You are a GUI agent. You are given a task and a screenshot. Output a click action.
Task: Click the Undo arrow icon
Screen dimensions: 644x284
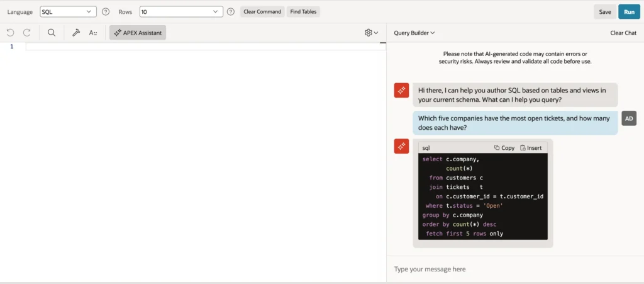tap(10, 33)
